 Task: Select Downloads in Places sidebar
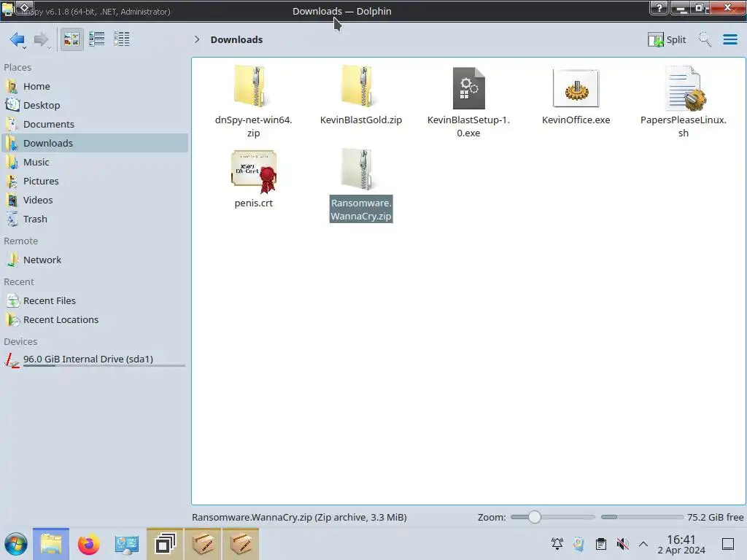click(x=95, y=144)
